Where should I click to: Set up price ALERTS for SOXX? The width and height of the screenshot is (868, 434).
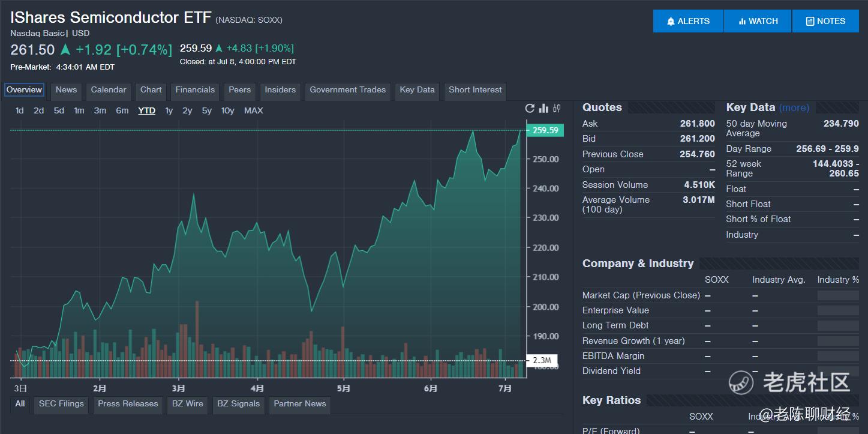(687, 20)
